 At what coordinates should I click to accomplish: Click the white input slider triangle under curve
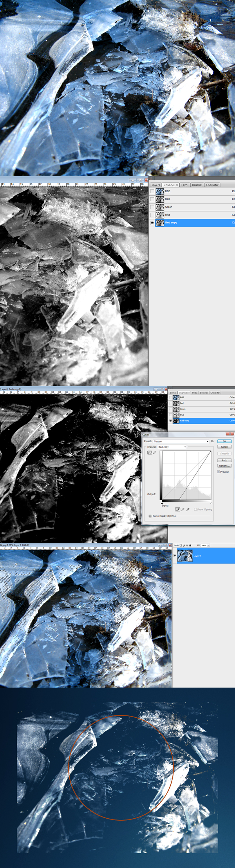click(x=211, y=503)
